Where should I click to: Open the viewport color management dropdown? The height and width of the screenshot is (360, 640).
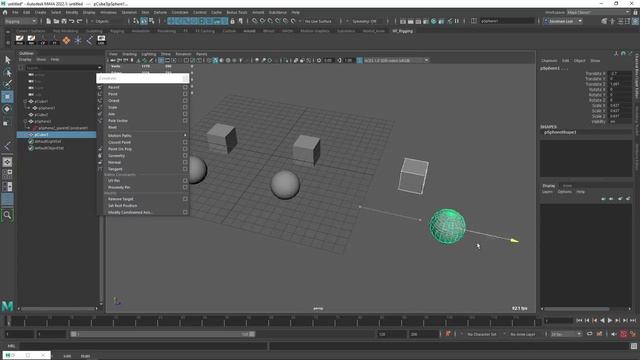point(396,60)
